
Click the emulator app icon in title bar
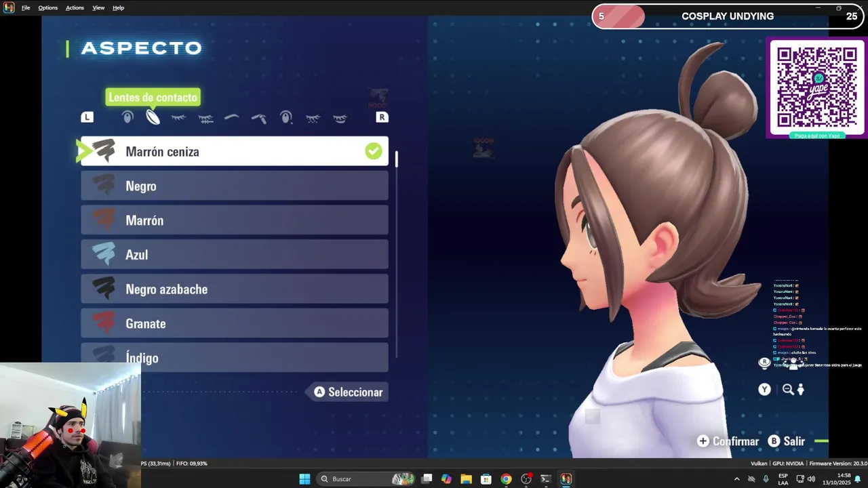(9, 7)
